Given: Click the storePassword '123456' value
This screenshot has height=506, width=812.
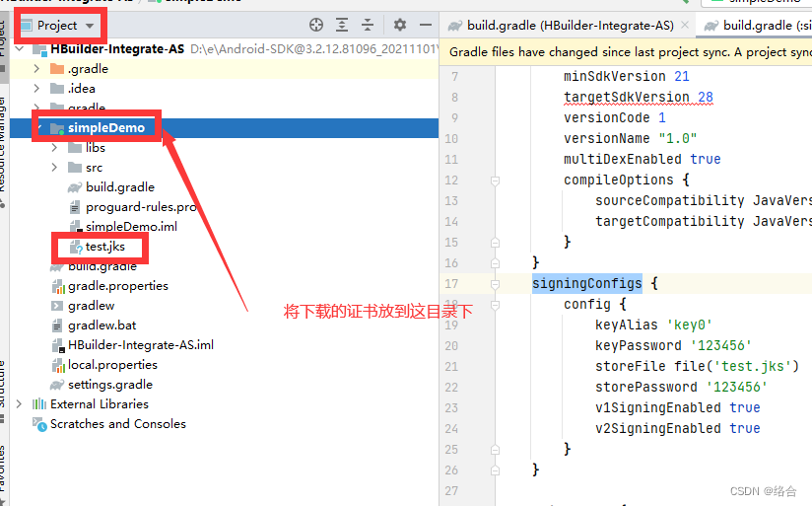Looking at the screenshot, I should (x=736, y=388).
